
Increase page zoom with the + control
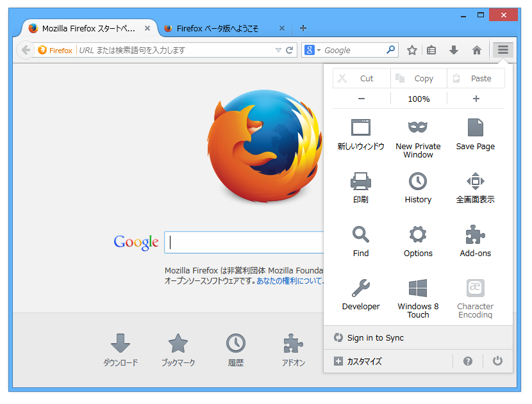point(476,99)
